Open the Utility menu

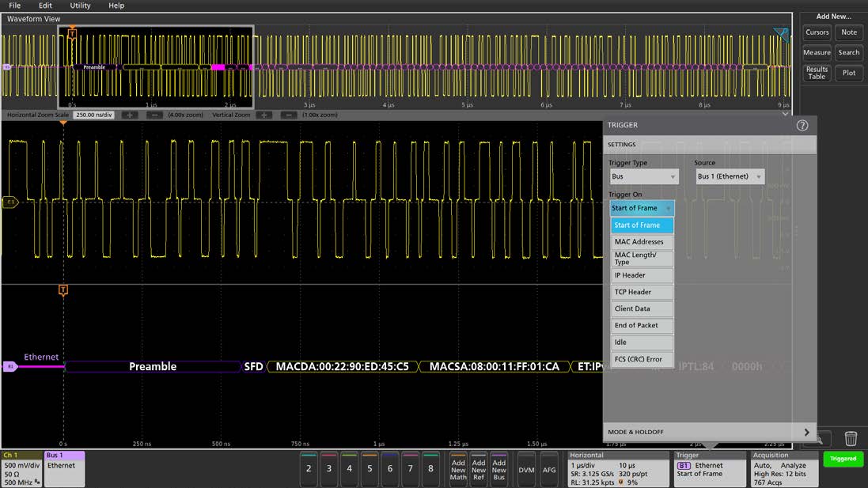(x=79, y=6)
